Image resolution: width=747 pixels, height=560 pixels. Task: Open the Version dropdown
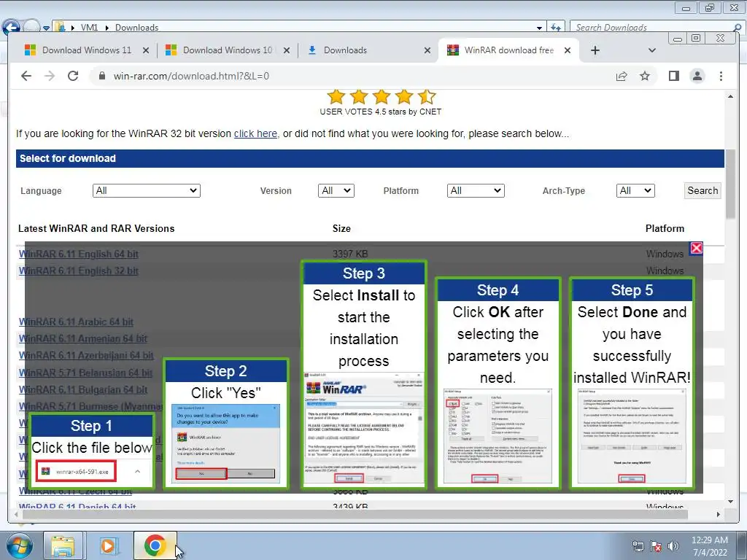click(336, 190)
